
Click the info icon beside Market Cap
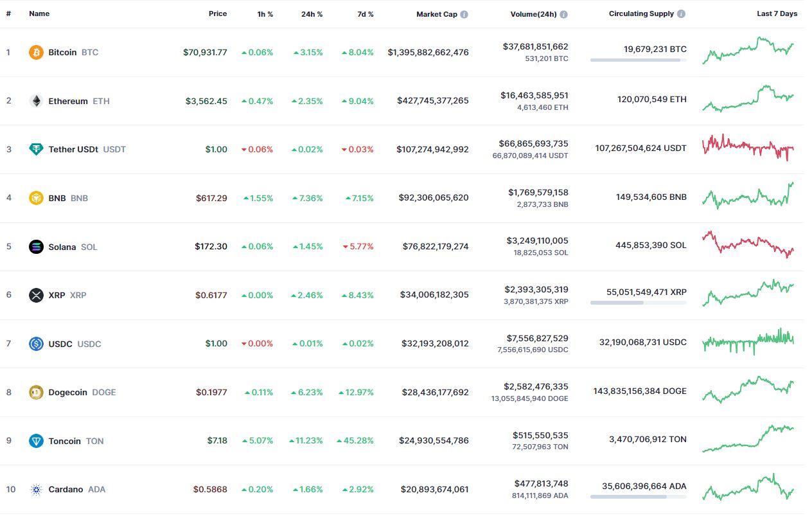[x=464, y=14]
